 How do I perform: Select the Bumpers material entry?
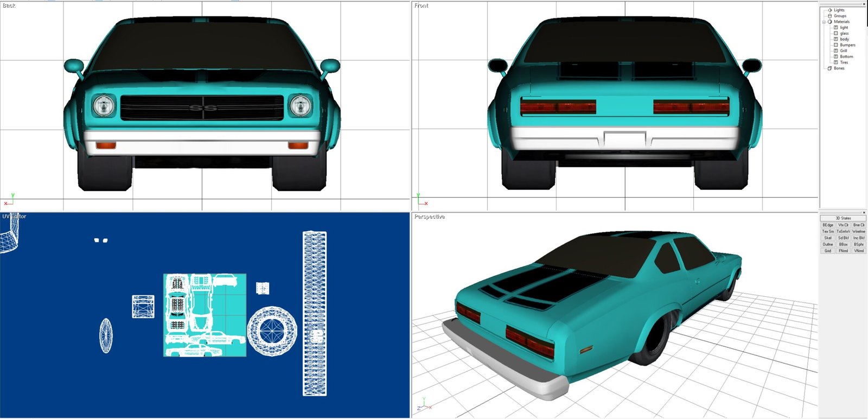click(x=847, y=45)
